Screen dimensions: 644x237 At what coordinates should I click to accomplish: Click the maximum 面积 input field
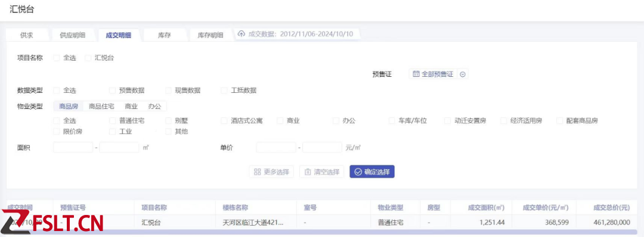119,147
